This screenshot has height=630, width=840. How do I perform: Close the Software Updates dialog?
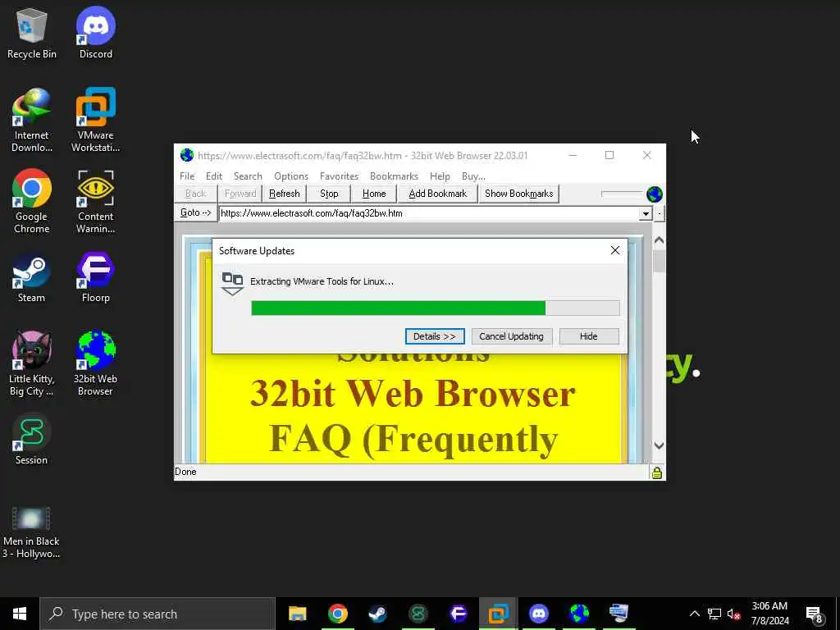(615, 250)
